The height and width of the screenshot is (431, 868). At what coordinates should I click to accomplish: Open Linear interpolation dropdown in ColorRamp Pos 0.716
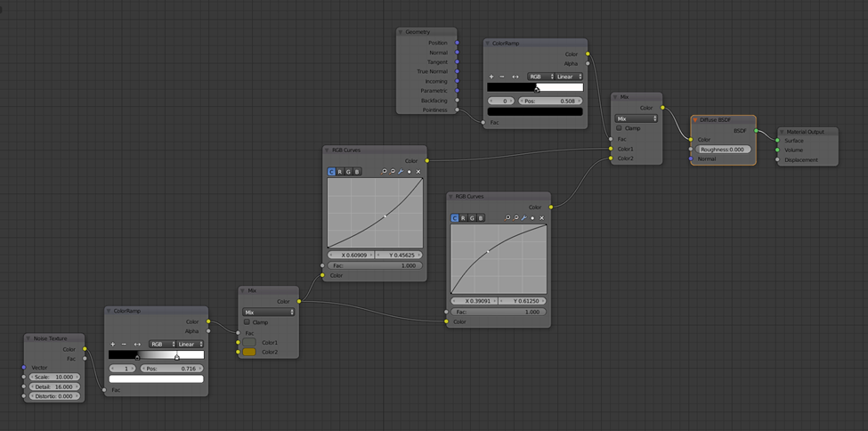pyautogui.click(x=190, y=344)
